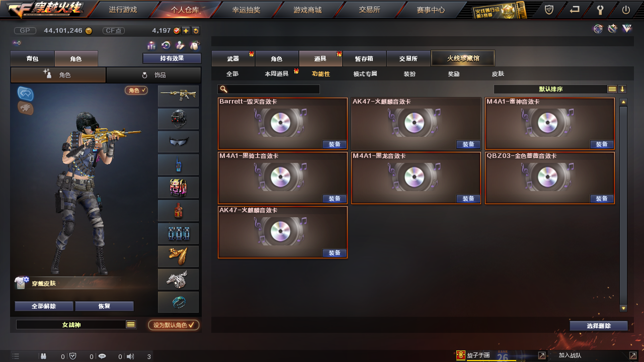Toggle the sort direction arrow button
The image size is (644, 362).
pos(622,89)
